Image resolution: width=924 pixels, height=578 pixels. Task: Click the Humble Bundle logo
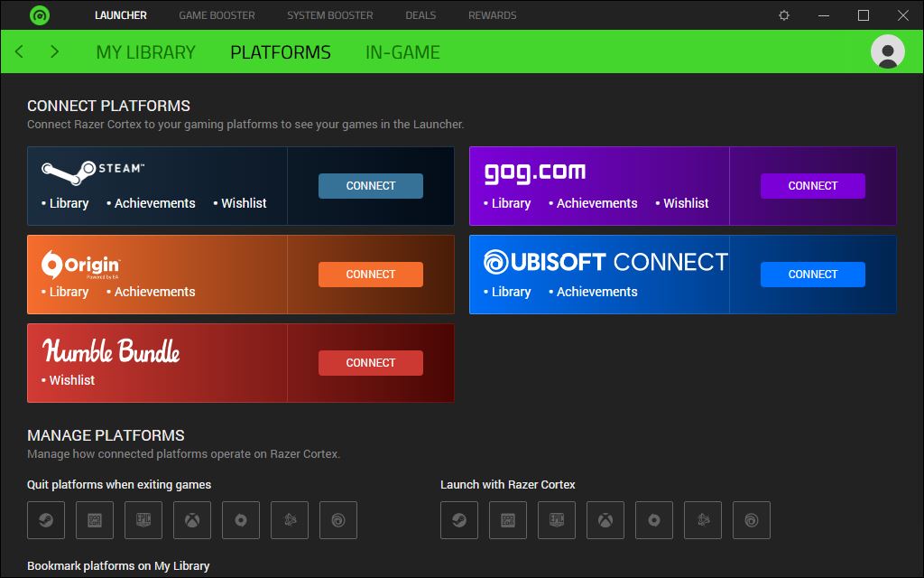pos(111,350)
